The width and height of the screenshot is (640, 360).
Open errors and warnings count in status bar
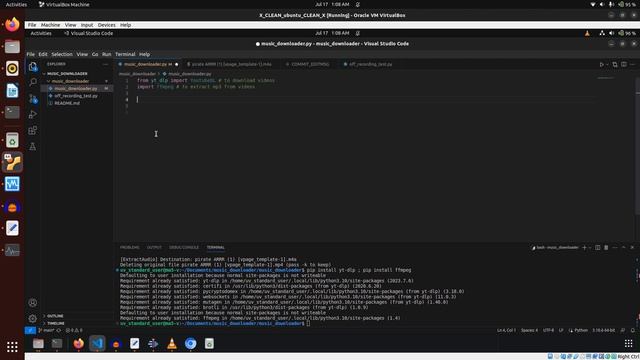point(74,330)
